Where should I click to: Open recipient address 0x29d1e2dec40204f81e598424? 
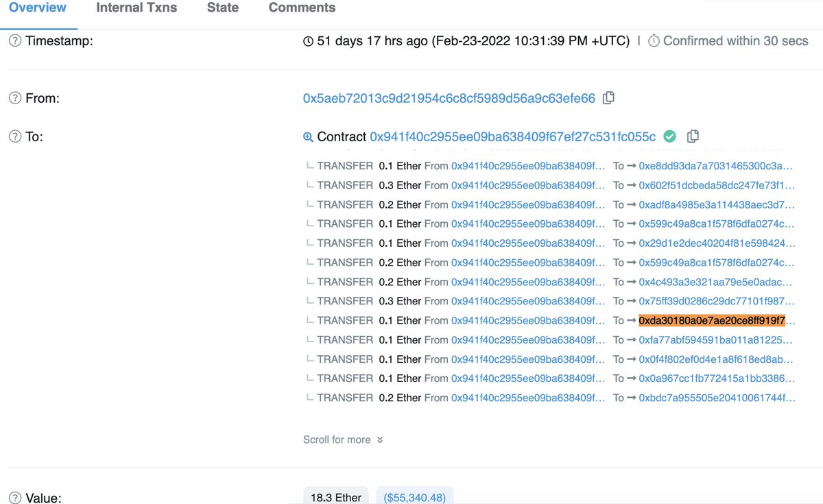[717, 243]
